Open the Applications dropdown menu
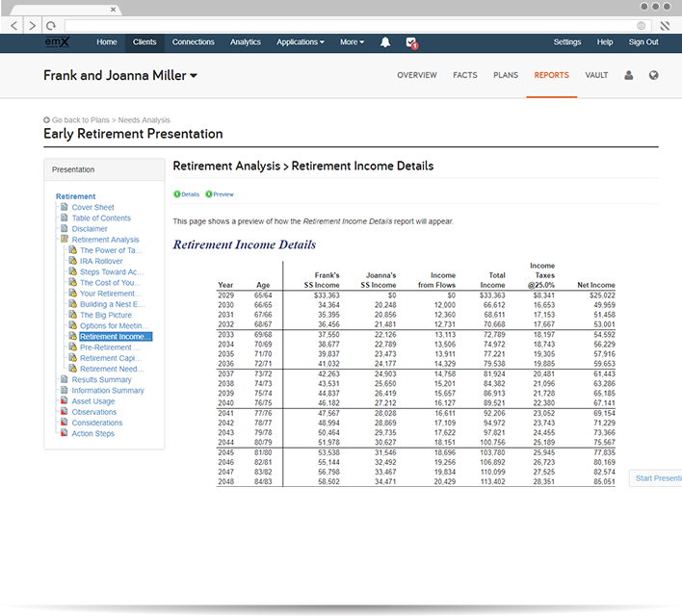This screenshot has width=682, height=616. click(x=301, y=42)
